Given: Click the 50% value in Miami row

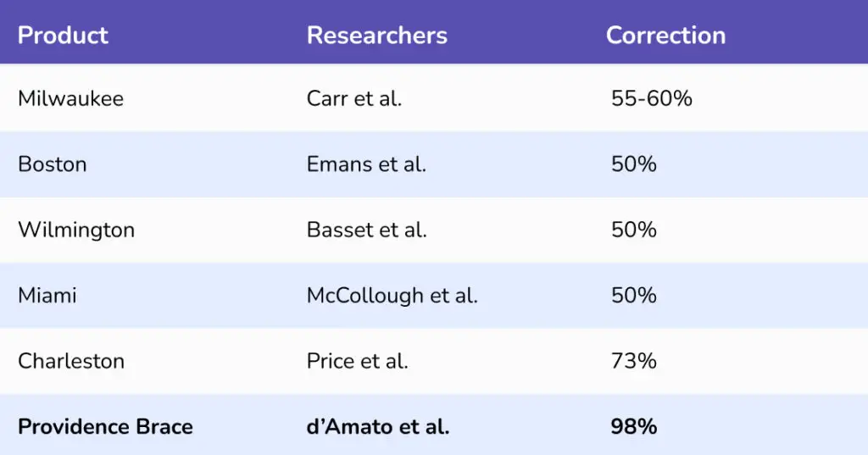Looking at the screenshot, I should pos(633,296).
